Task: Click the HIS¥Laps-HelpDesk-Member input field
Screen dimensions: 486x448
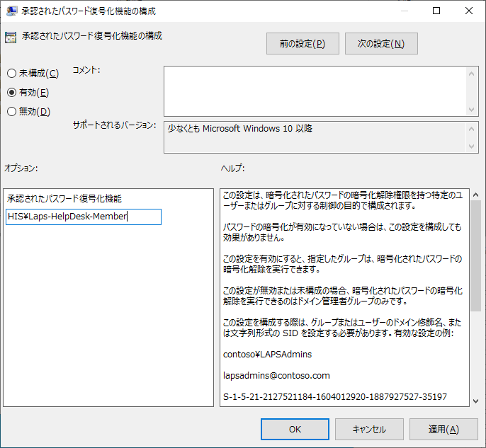Action: click(x=84, y=217)
